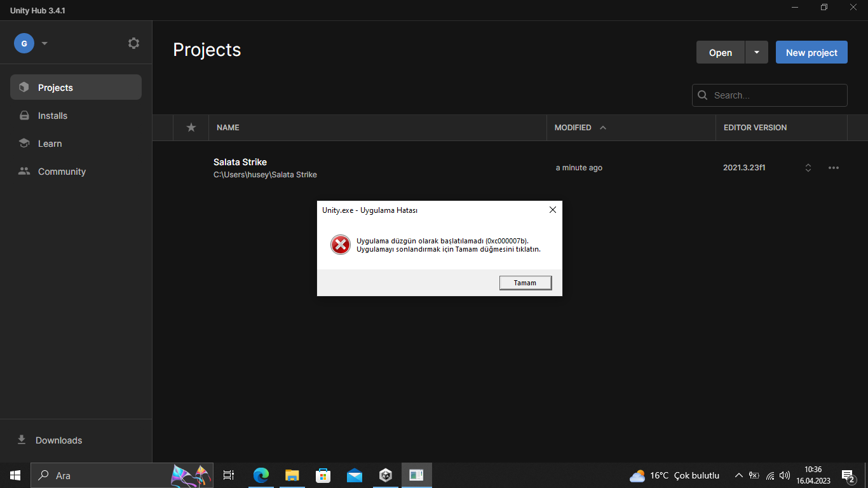Expand the account dropdown arrow
This screenshot has width=868, height=488.
[x=44, y=43]
